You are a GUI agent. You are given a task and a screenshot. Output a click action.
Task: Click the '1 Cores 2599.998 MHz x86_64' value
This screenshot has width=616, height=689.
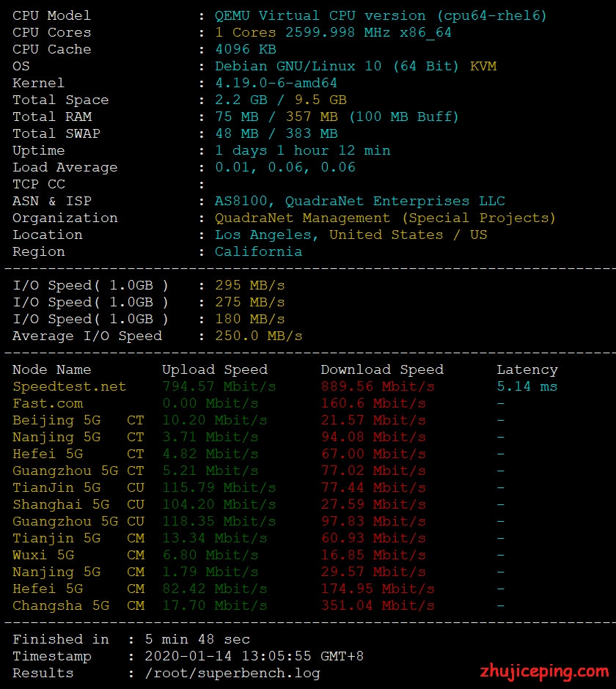tap(333, 32)
